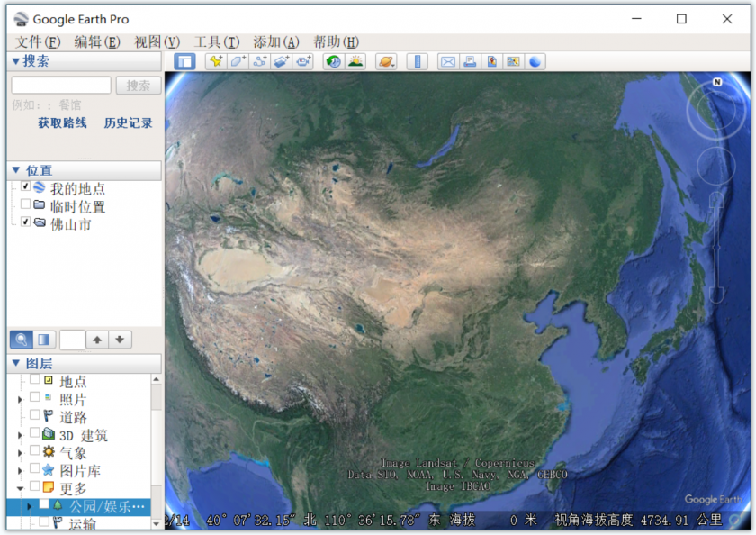View in Google Maps toolbar icon
Viewport: 756px width, 535px height.
click(x=513, y=62)
